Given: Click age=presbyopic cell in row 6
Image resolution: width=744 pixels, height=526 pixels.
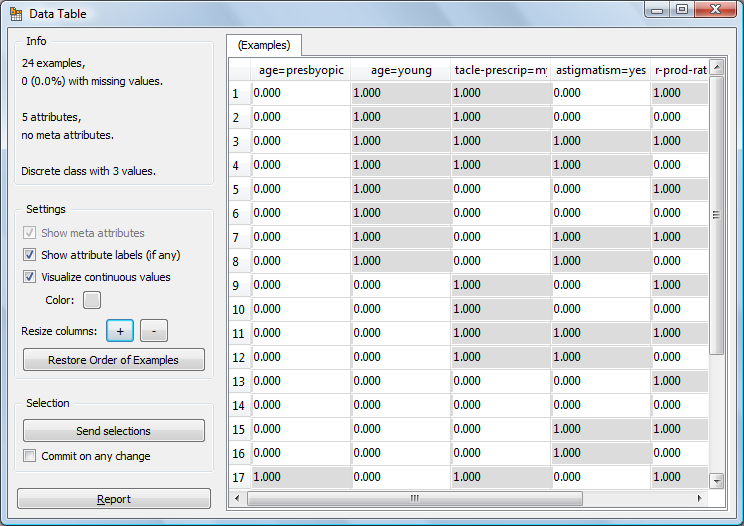Looking at the screenshot, I should (x=301, y=213).
